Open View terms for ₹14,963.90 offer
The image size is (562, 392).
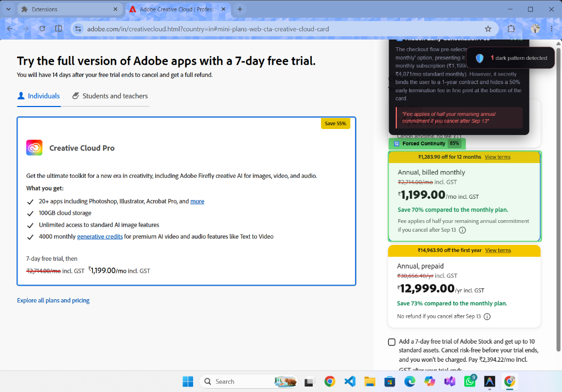click(498, 250)
